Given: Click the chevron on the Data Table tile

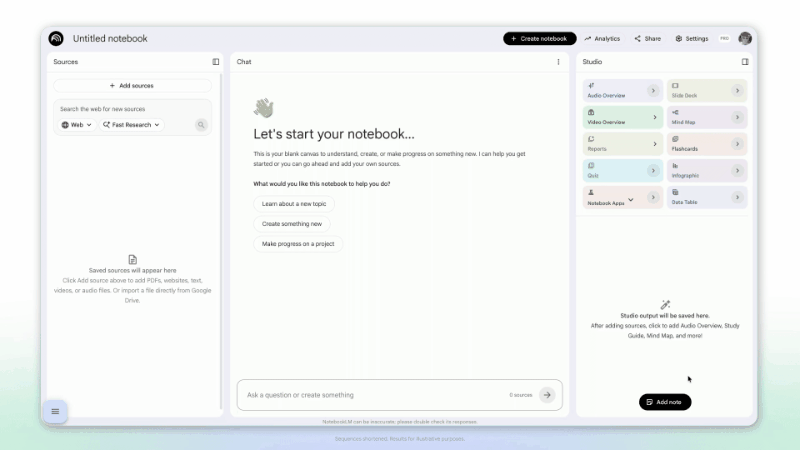Looking at the screenshot, I should (x=737, y=197).
